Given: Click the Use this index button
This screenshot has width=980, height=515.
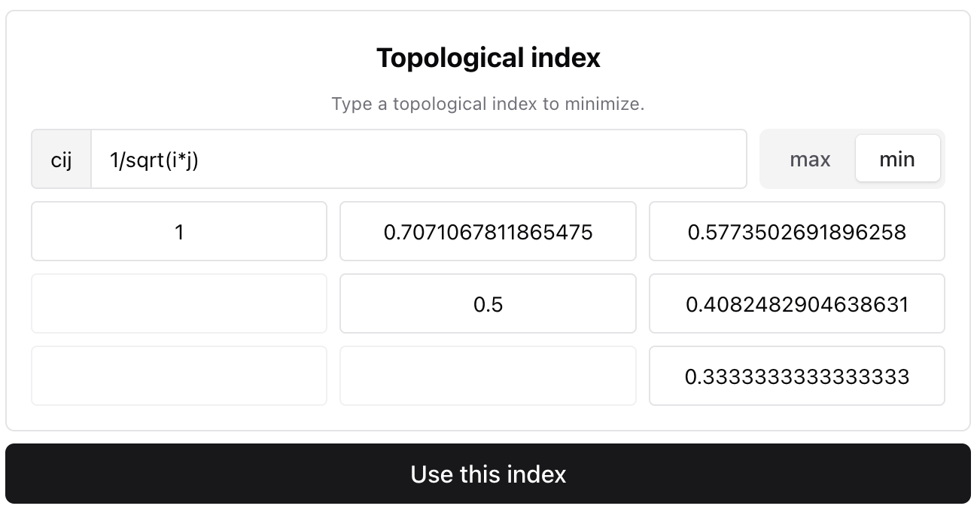Looking at the screenshot, I should pos(488,474).
